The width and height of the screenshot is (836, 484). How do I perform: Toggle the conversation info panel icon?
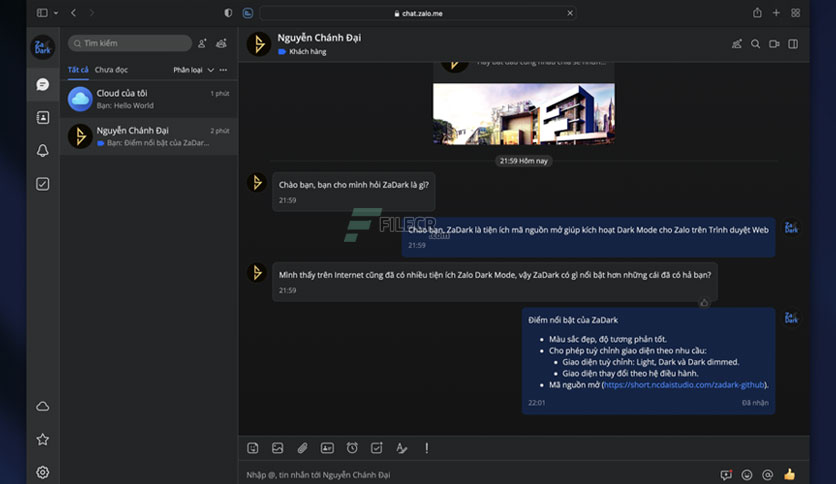click(x=793, y=44)
